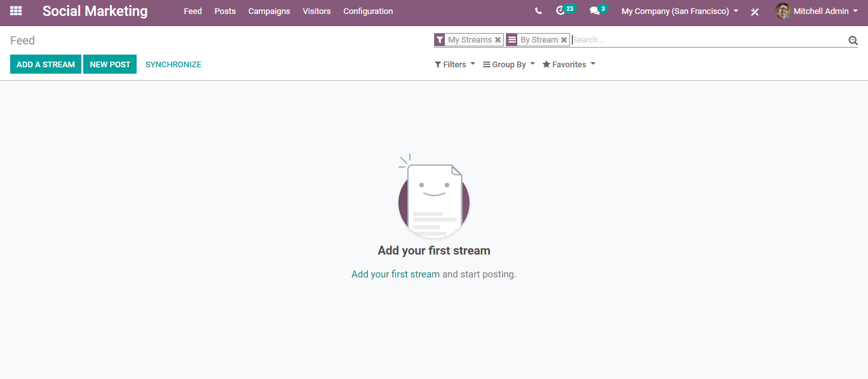Screen dimensions: 868x379
Task: Open the Favorites dropdown
Action: (x=569, y=64)
